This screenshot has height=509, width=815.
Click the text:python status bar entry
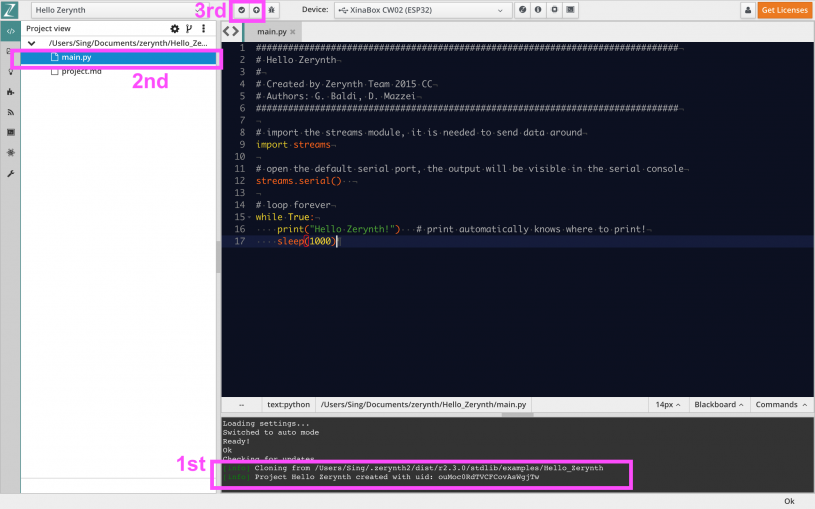[x=288, y=404]
